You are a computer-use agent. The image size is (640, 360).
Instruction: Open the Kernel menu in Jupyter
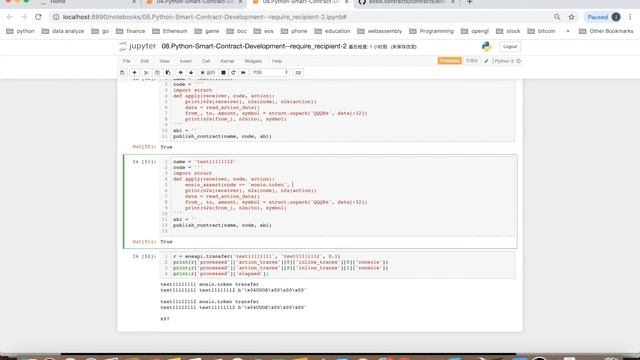click(x=227, y=61)
